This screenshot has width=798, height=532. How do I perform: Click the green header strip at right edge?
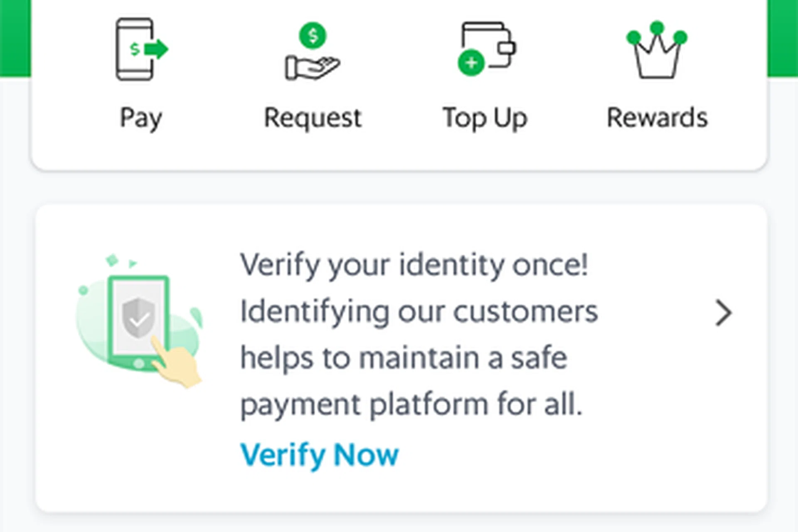click(x=783, y=37)
